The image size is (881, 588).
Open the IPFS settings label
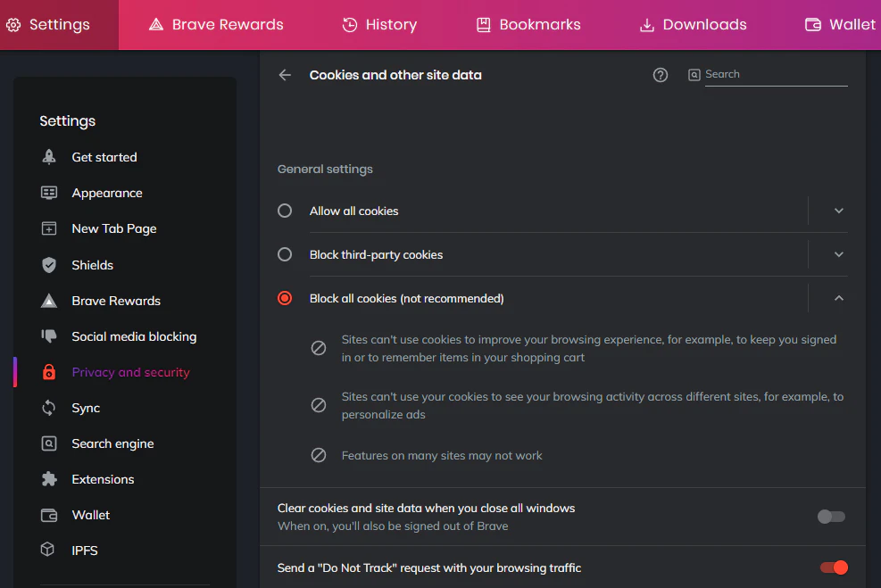tap(85, 551)
